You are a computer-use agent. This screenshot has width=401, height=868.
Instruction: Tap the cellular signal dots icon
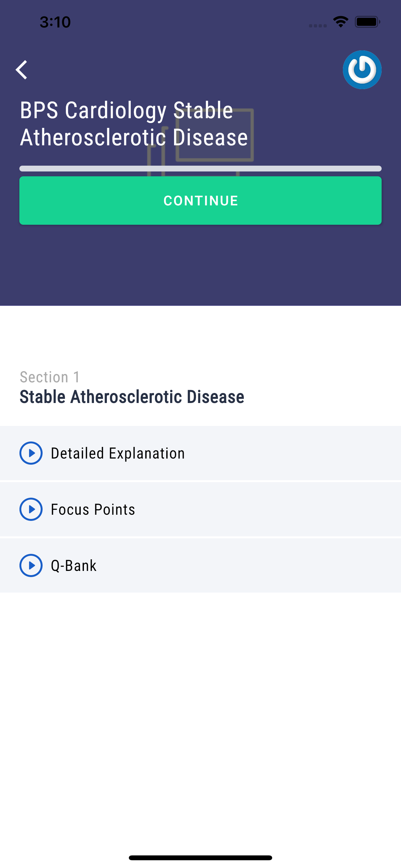[x=318, y=26]
